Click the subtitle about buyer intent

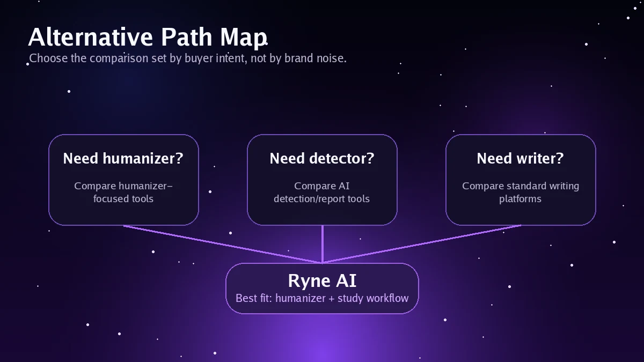(188, 58)
